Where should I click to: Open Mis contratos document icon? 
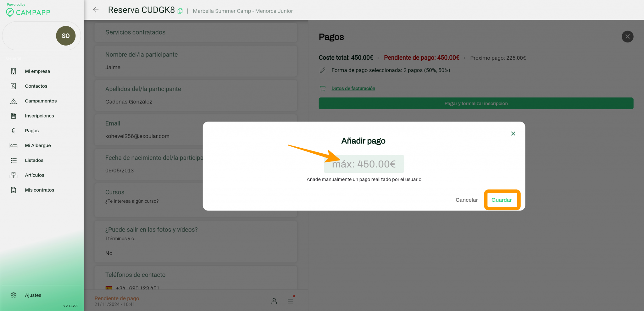13,190
